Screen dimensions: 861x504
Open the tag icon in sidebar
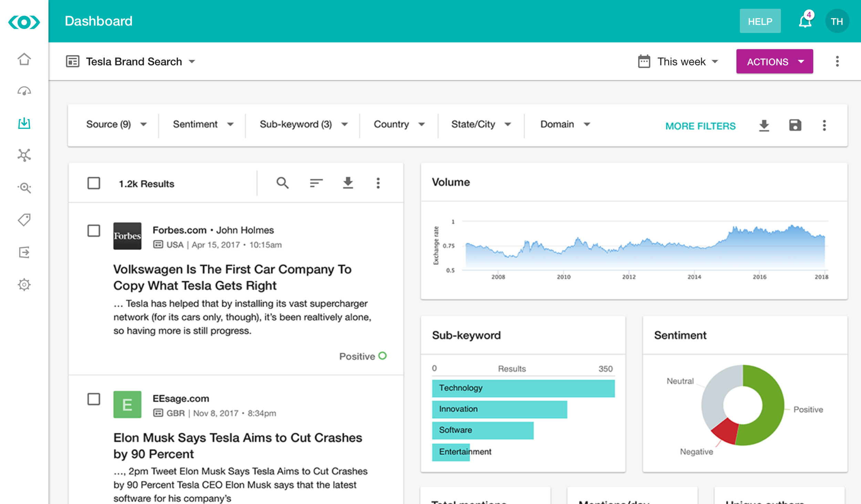24,220
